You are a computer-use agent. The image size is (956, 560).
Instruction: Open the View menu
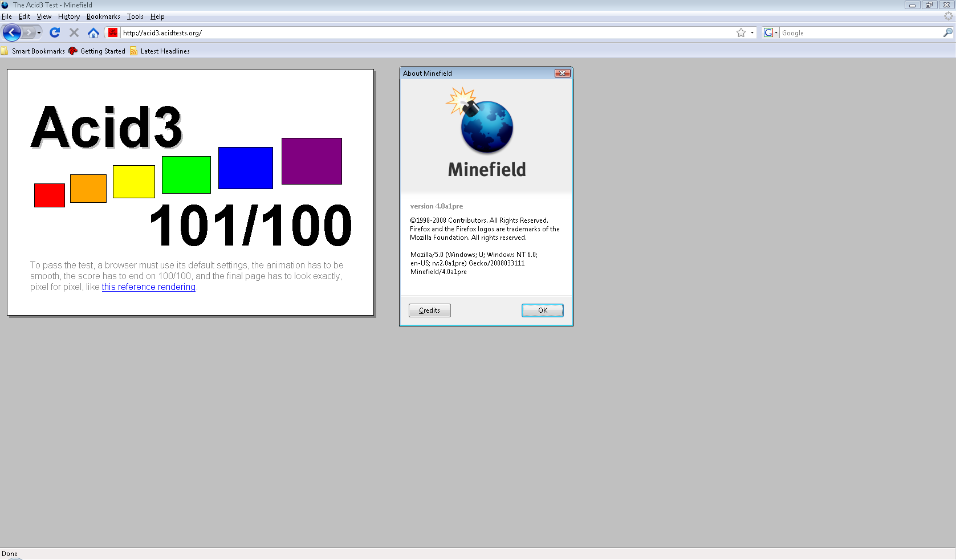44,17
